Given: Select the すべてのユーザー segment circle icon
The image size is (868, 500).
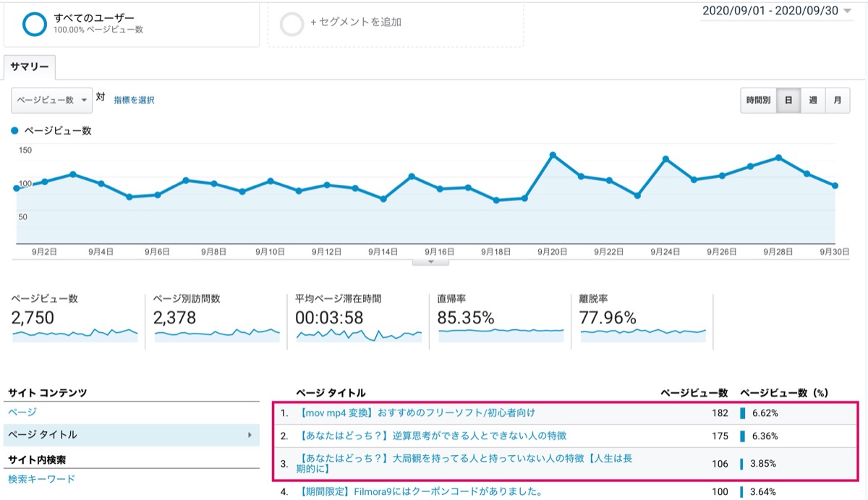Looking at the screenshot, I should pyautogui.click(x=35, y=23).
